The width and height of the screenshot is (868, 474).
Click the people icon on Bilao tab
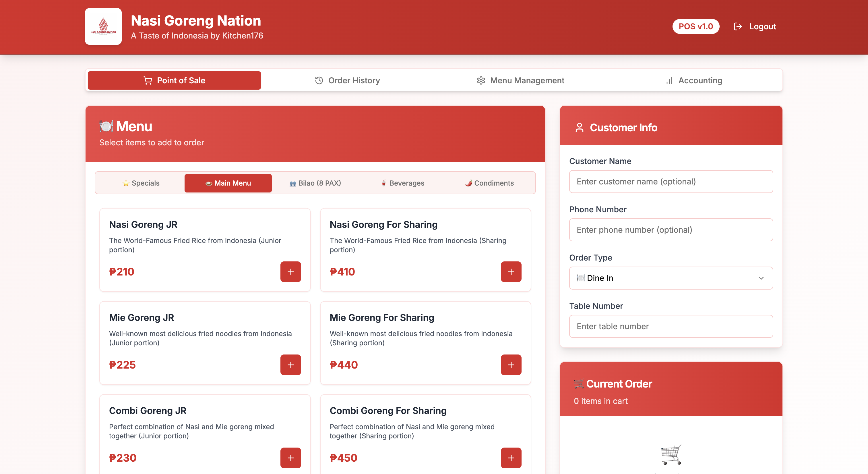pyautogui.click(x=292, y=183)
